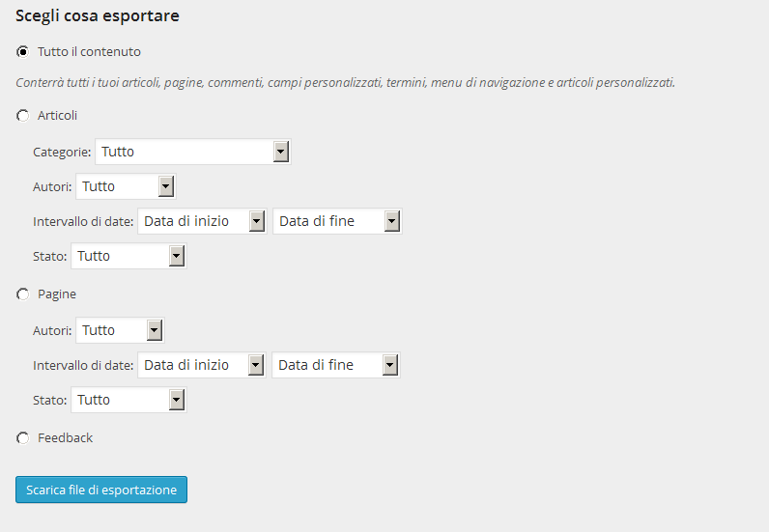
Task: Expand the Stato dropdown under Articoli
Action: (x=128, y=256)
